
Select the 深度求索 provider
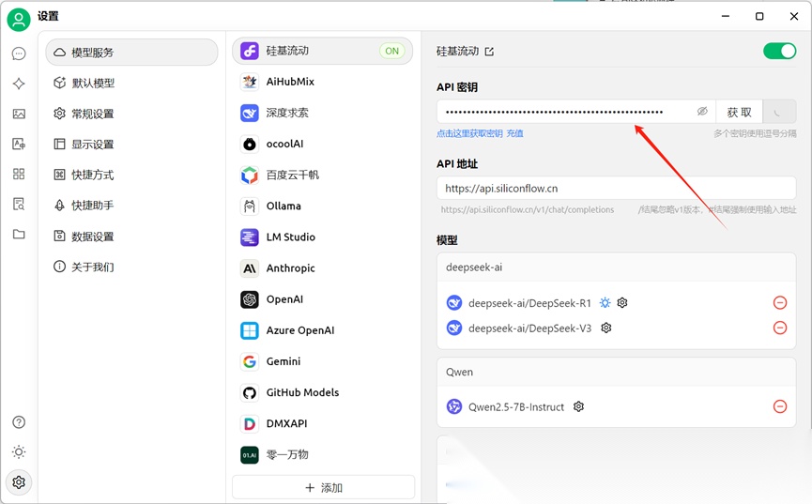(x=322, y=113)
